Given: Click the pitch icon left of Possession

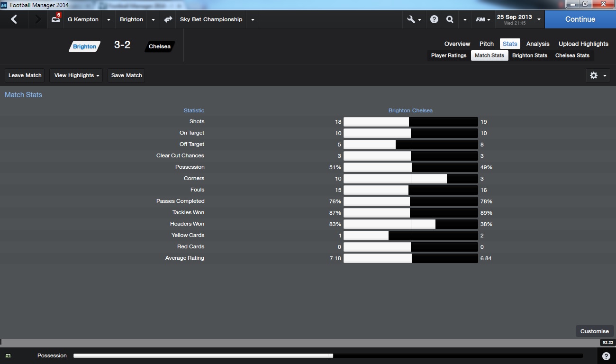Looking at the screenshot, I should pos(8,355).
